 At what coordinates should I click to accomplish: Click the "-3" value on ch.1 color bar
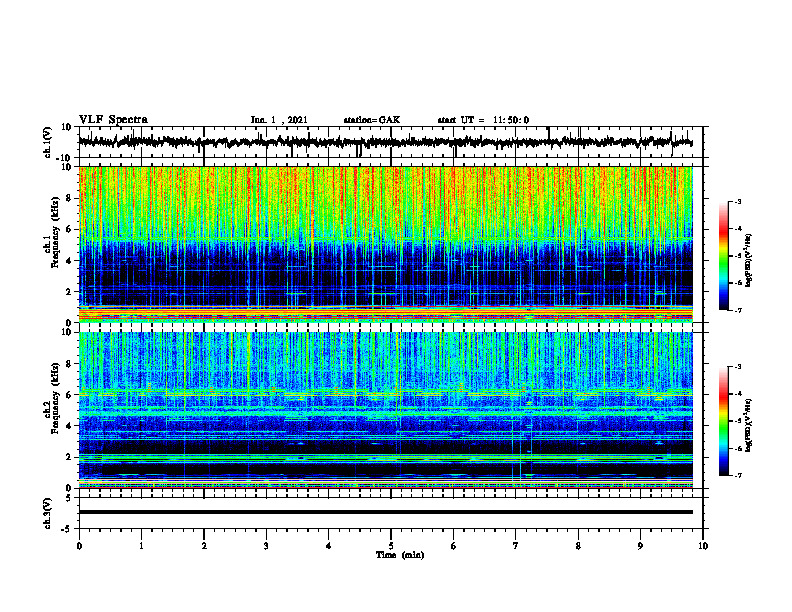tap(737, 201)
